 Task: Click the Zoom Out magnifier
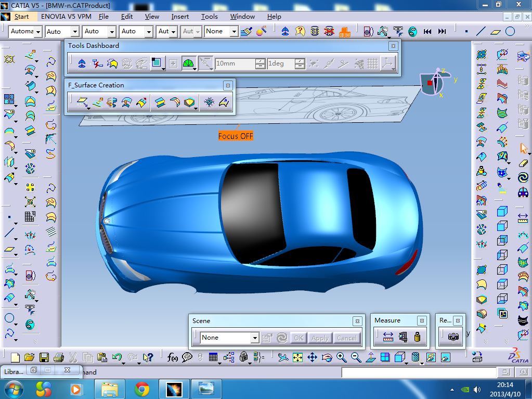click(356, 357)
